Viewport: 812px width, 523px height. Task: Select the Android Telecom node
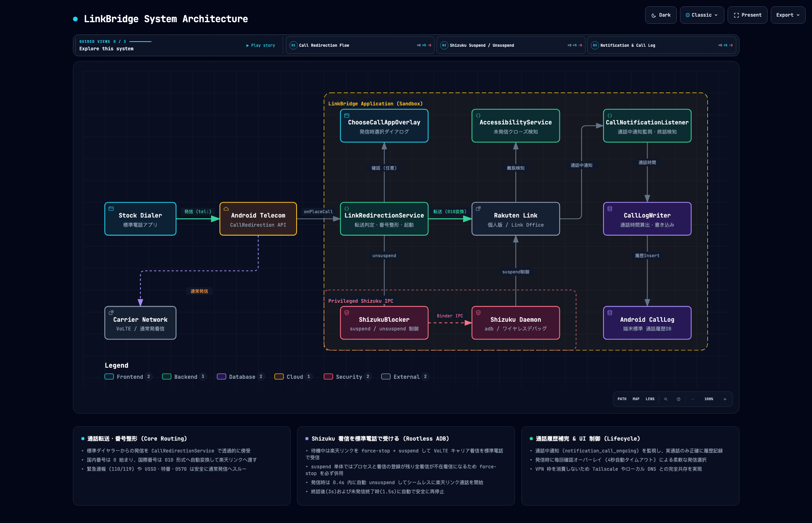tap(258, 219)
